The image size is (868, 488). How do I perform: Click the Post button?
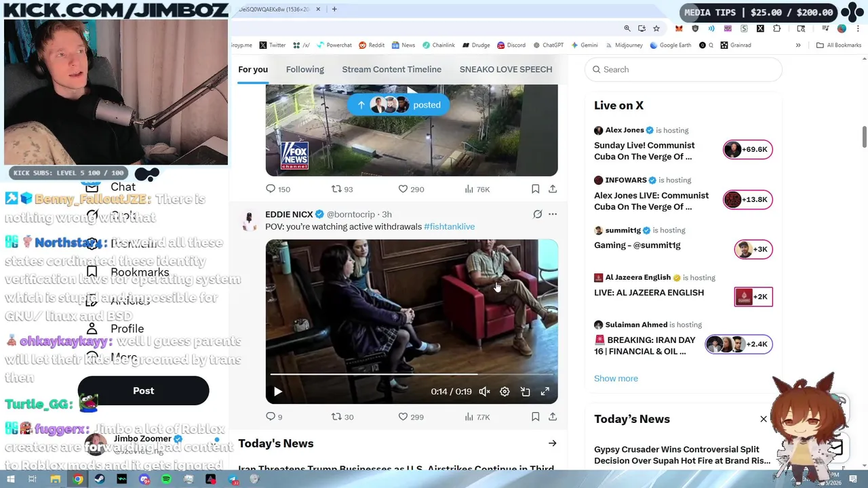pos(144,390)
